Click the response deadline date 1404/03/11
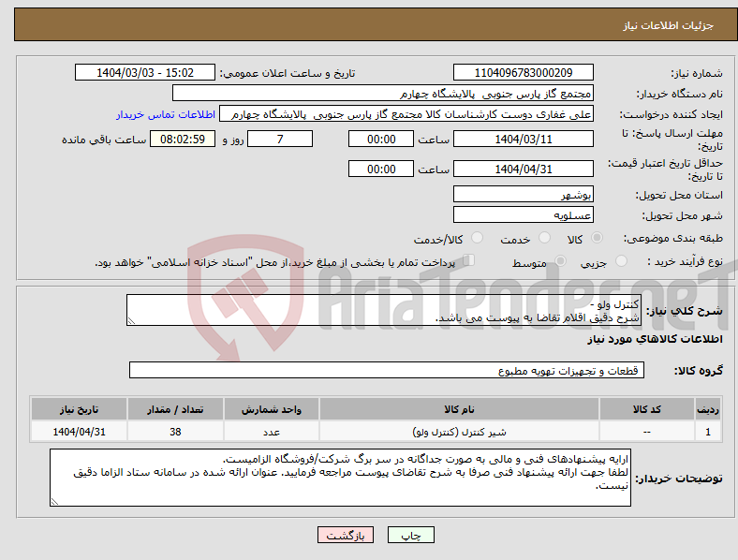Screen dimensions: 738x560 [x=523, y=140]
